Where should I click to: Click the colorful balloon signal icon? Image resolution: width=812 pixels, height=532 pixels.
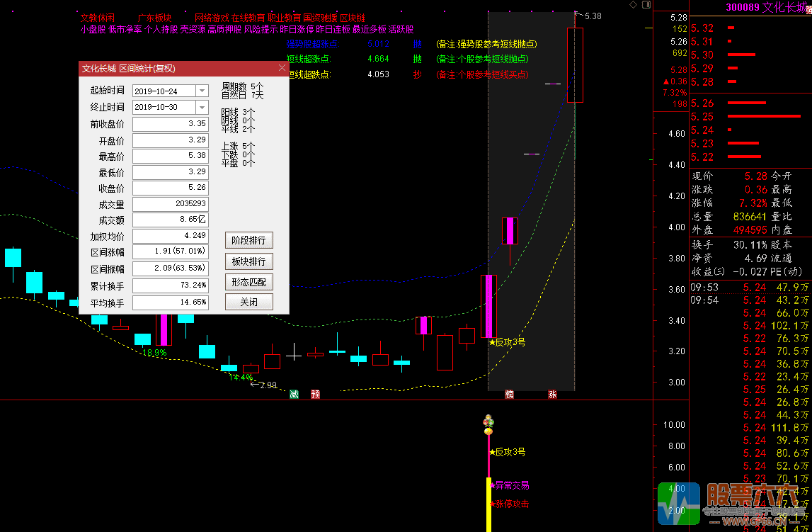coord(488,425)
